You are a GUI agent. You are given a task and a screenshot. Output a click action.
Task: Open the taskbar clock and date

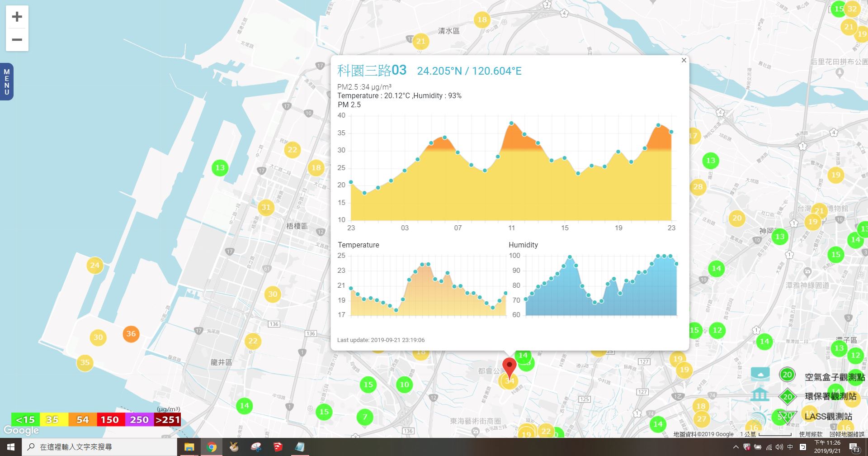point(827,447)
